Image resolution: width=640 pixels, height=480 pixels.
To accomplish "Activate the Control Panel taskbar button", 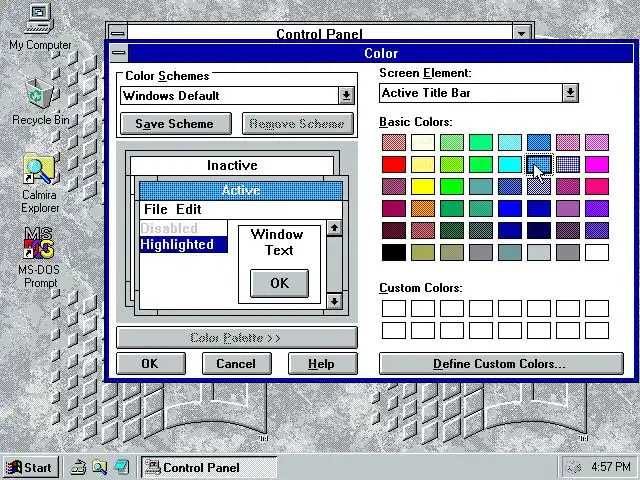I will click(x=209, y=467).
